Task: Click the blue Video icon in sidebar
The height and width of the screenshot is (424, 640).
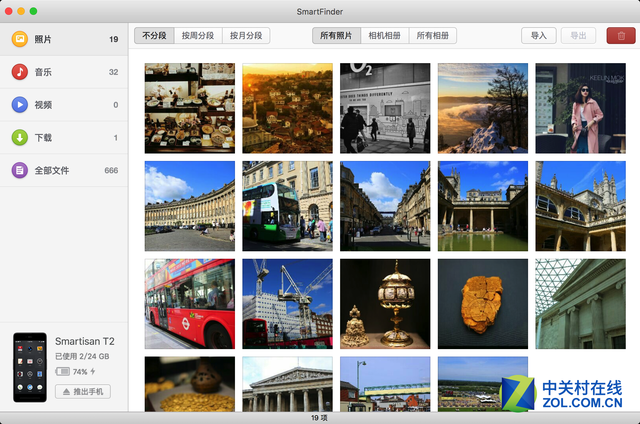Action: [19, 104]
